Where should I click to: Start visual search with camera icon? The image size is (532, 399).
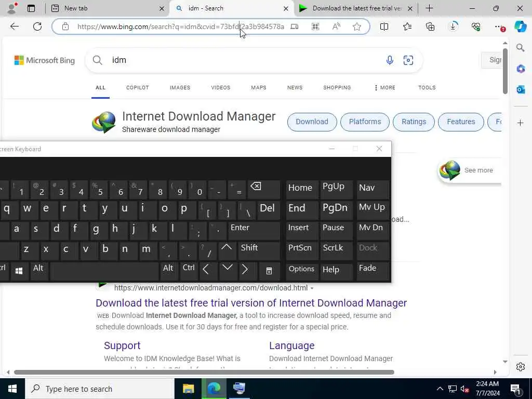(408, 60)
